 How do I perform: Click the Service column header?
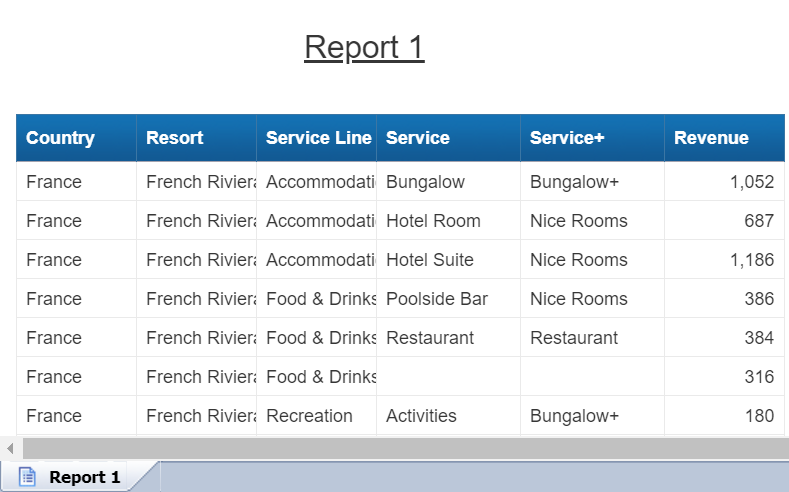pyautogui.click(x=418, y=138)
